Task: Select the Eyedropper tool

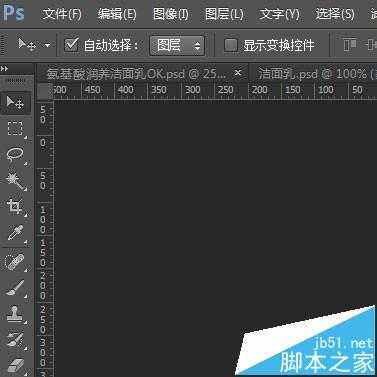Action: [x=15, y=233]
